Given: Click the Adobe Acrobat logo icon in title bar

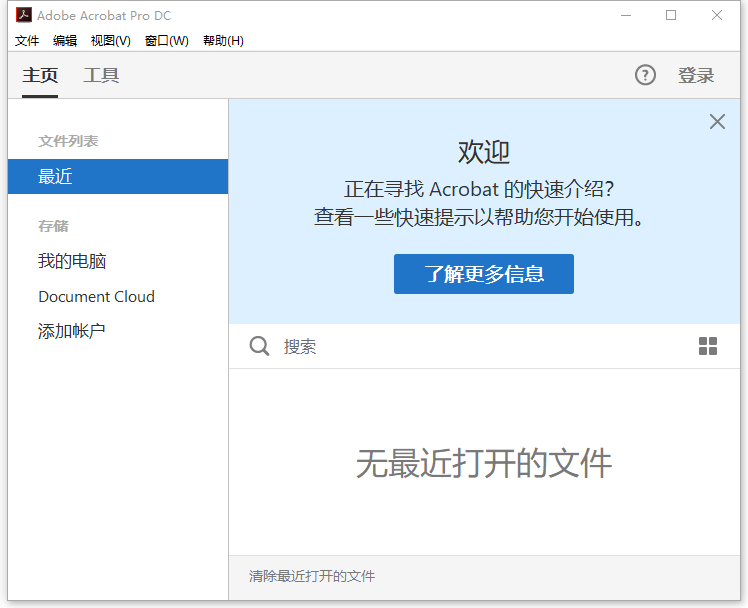Looking at the screenshot, I should (x=24, y=15).
